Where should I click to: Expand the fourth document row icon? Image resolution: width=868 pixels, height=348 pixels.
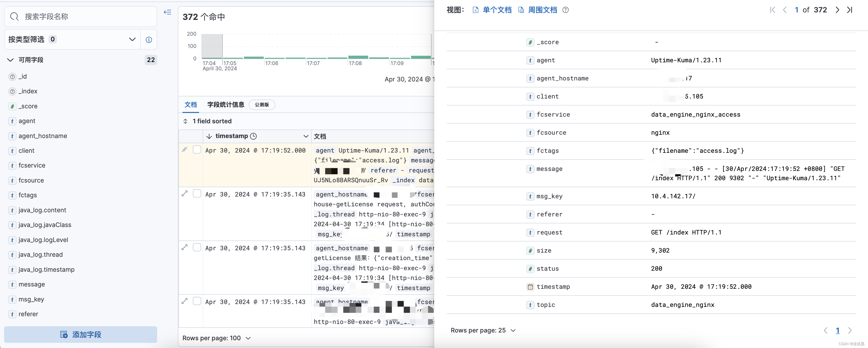185,301
